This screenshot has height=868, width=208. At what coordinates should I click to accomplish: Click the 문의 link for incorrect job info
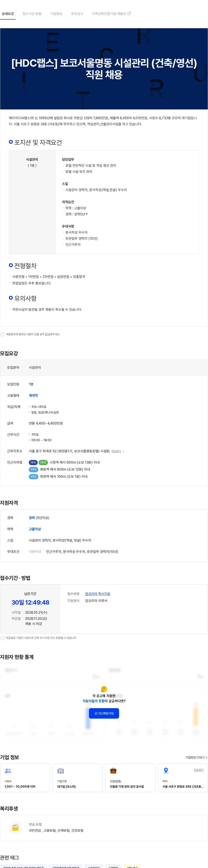point(47,334)
